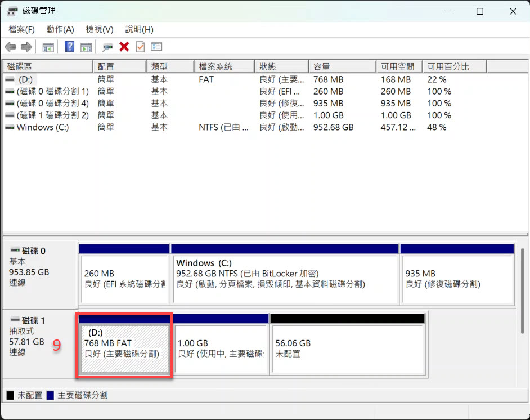Toggle the action pane toolbar icon

[86, 47]
